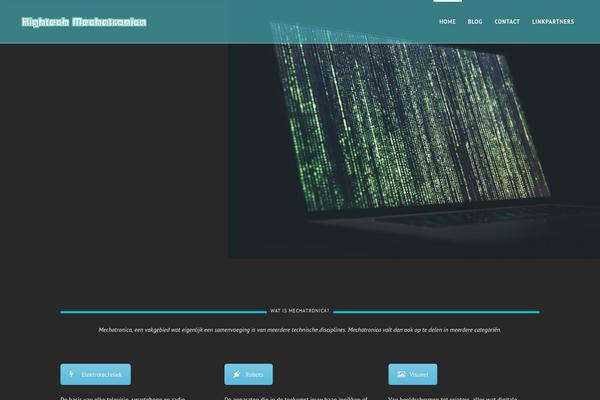This screenshot has width=600, height=400.
Task: Open the Visueel button
Action: (413, 374)
